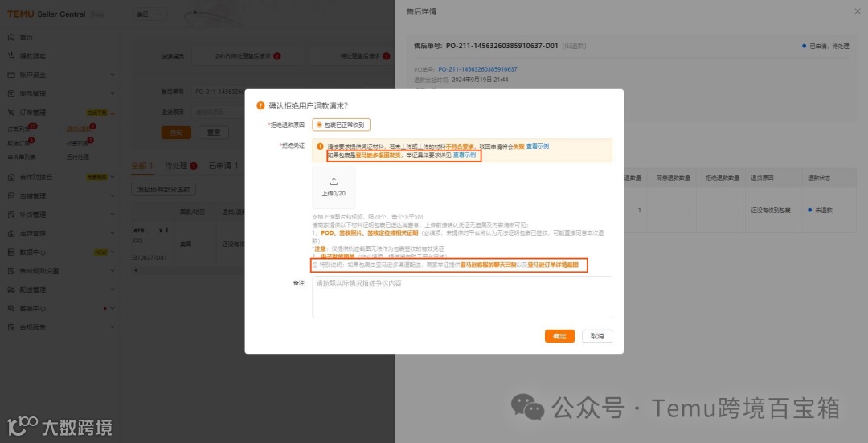Open 补寄列表 submenu item

pos(77,143)
